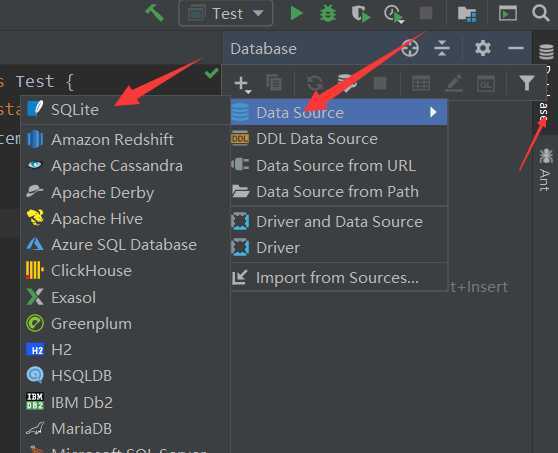Choose Apache Cassandra from list
The image size is (558, 453).
125,166
